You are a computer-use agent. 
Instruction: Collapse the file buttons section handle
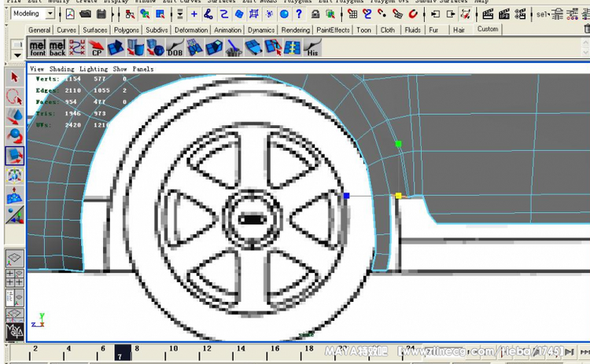click(x=61, y=15)
